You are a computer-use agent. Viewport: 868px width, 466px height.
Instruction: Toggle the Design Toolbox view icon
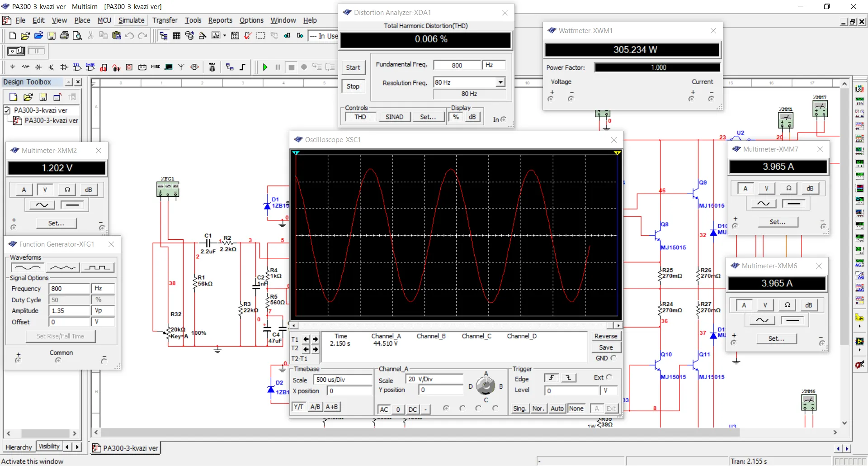click(164, 35)
